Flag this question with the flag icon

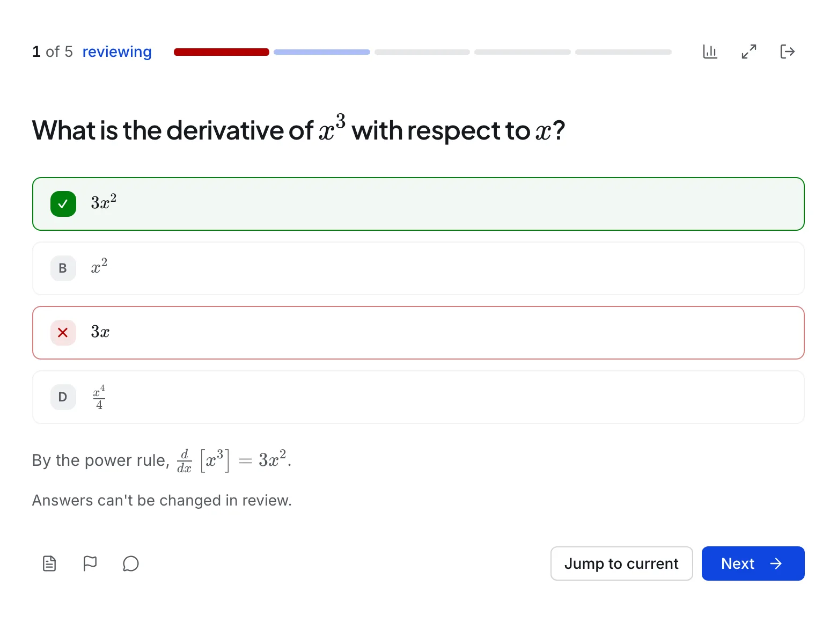click(90, 563)
